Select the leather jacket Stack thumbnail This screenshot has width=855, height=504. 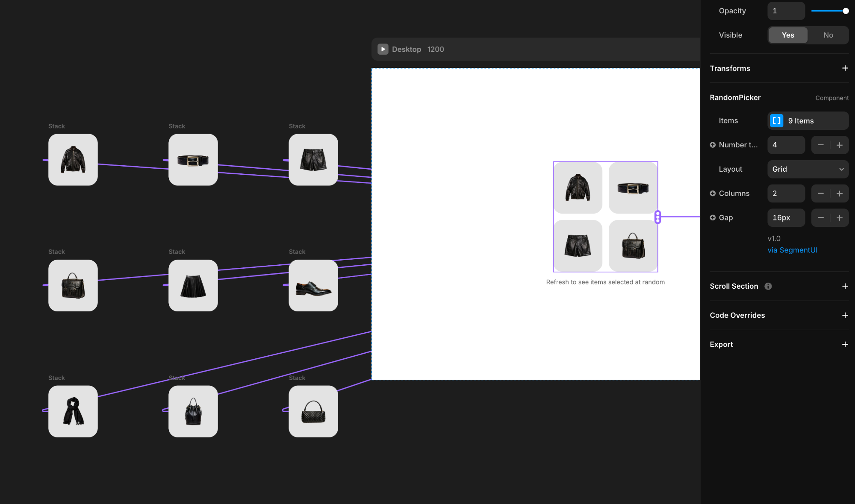[x=73, y=160]
